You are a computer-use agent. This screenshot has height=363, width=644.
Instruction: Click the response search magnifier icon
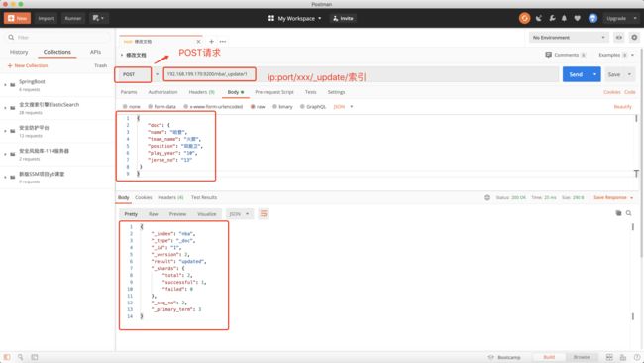click(x=629, y=213)
